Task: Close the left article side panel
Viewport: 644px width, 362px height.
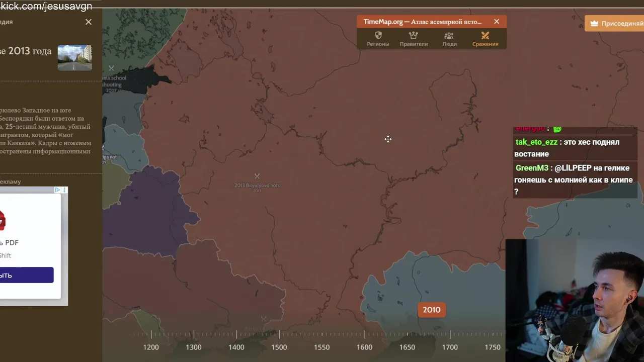Action: [89, 22]
